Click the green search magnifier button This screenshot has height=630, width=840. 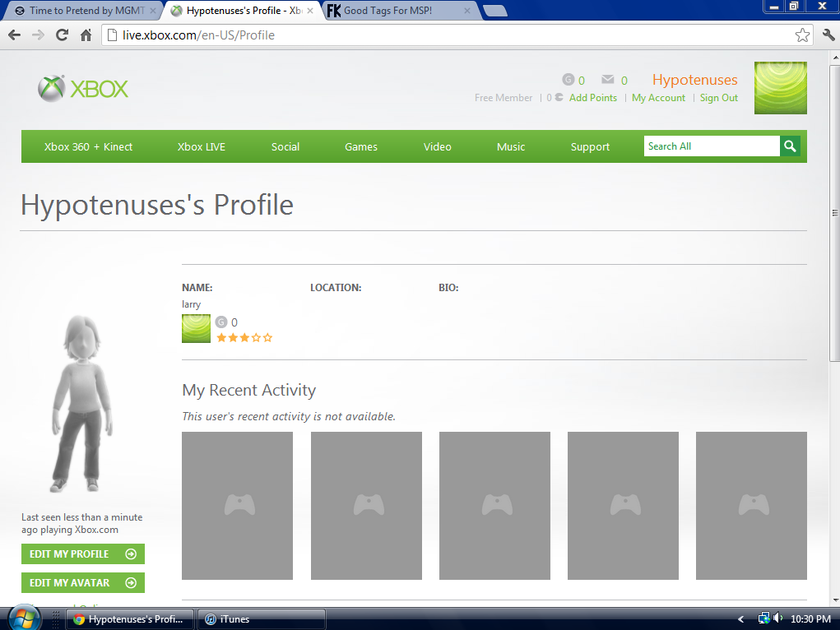point(790,146)
